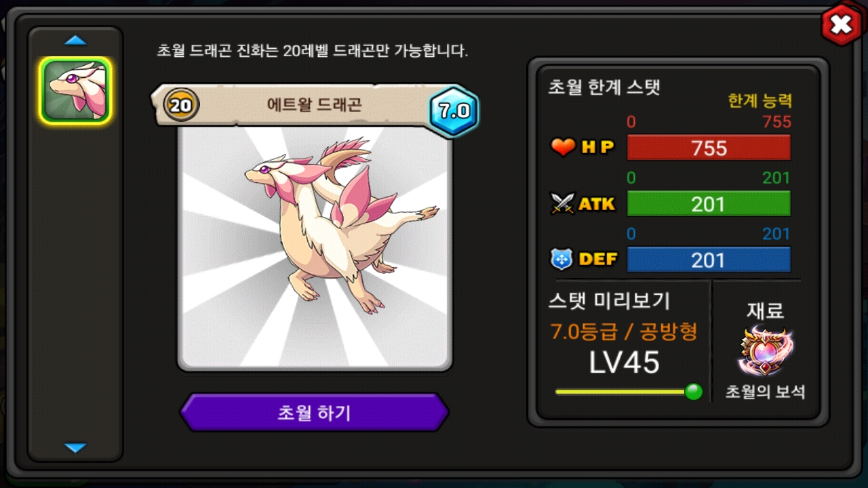Close the dragon transcend dialog
The width and height of the screenshot is (868, 488).
pyautogui.click(x=841, y=25)
